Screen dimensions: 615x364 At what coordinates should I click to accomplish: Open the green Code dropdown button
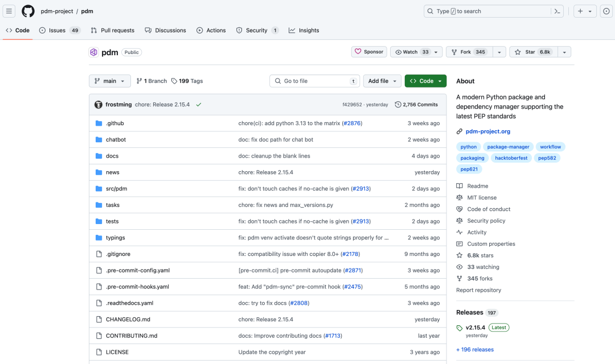coord(425,81)
